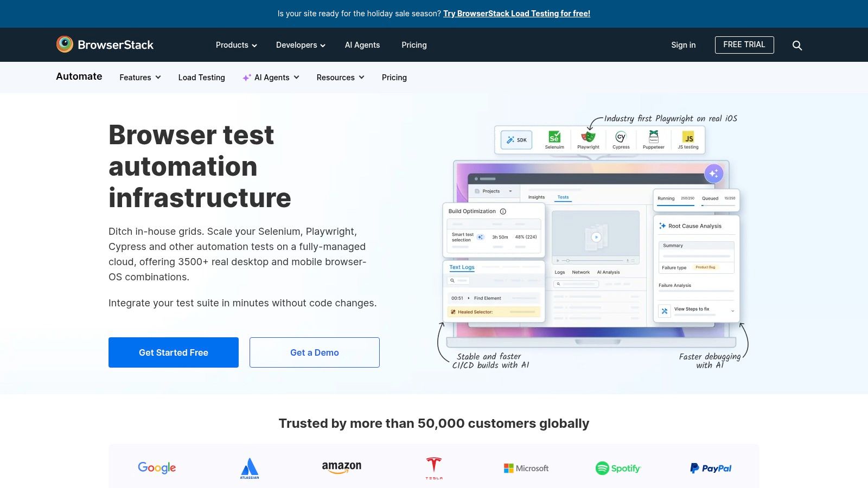Click the Get a Demo button
Viewport: 868px width, 488px height.
coord(315,352)
